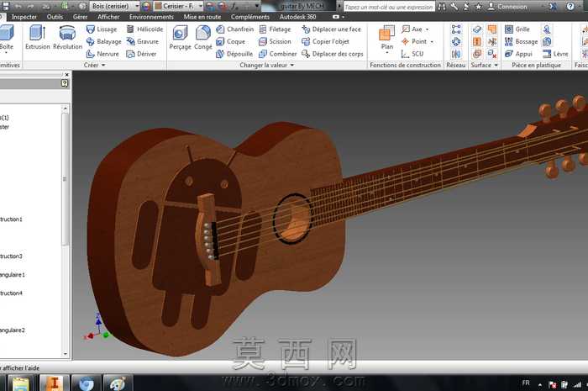Image resolution: width=588 pixels, height=391 pixels.
Task: Click the Lissage tool
Action: pos(102,29)
